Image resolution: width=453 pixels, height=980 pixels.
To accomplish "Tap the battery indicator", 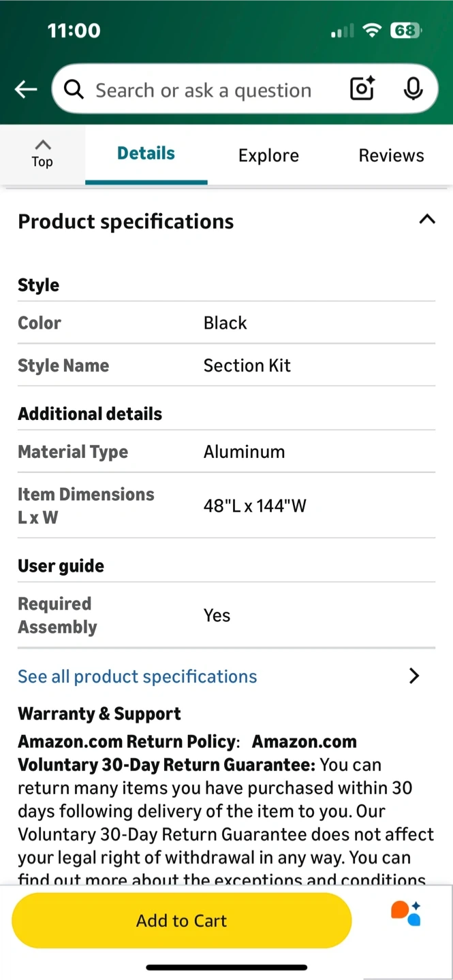I will pos(406,31).
